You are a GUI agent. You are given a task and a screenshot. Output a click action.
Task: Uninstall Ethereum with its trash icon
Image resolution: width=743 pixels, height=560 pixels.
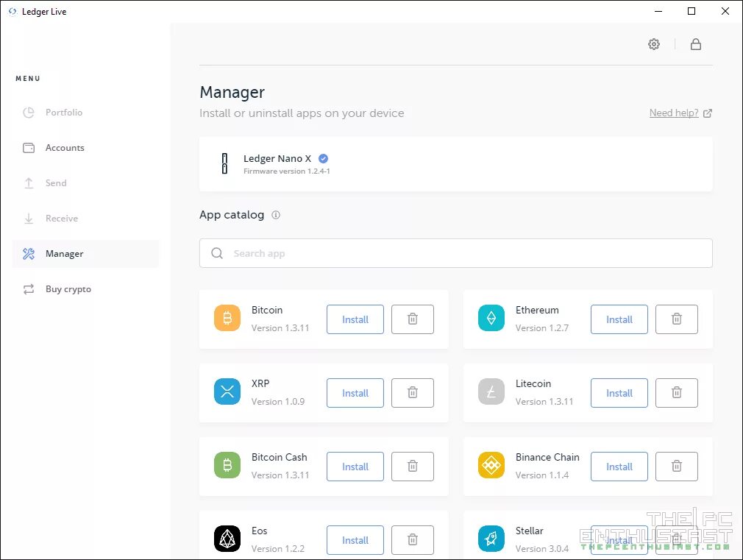tap(677, 319)
